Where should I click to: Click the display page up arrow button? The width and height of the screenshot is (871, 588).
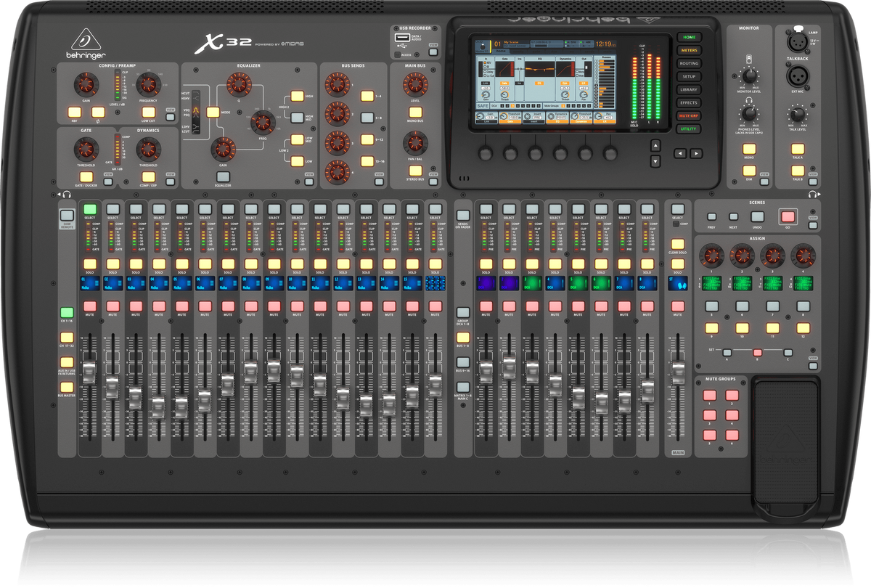tap(655, 145)
